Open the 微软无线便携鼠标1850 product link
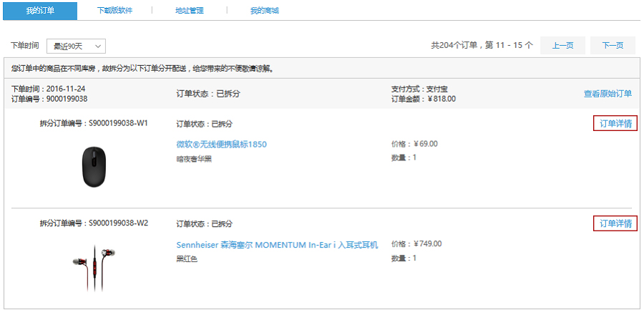The width and height of the screenshot is (644, 315). point(221,145)
